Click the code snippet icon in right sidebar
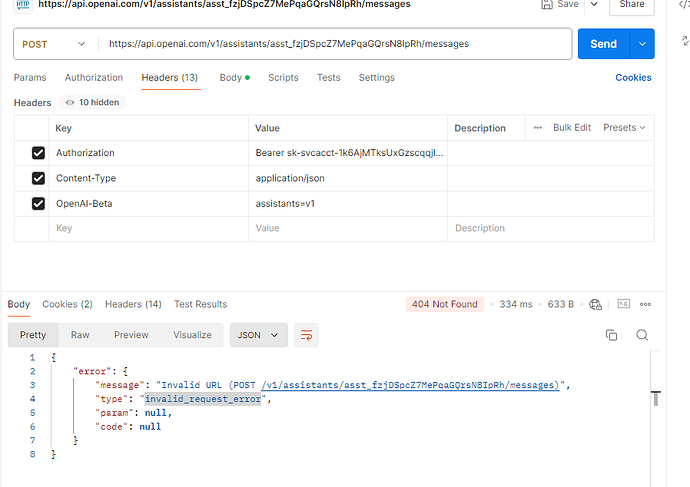Image resolution: width=690 pixels, height=487 pixels. 685,4
